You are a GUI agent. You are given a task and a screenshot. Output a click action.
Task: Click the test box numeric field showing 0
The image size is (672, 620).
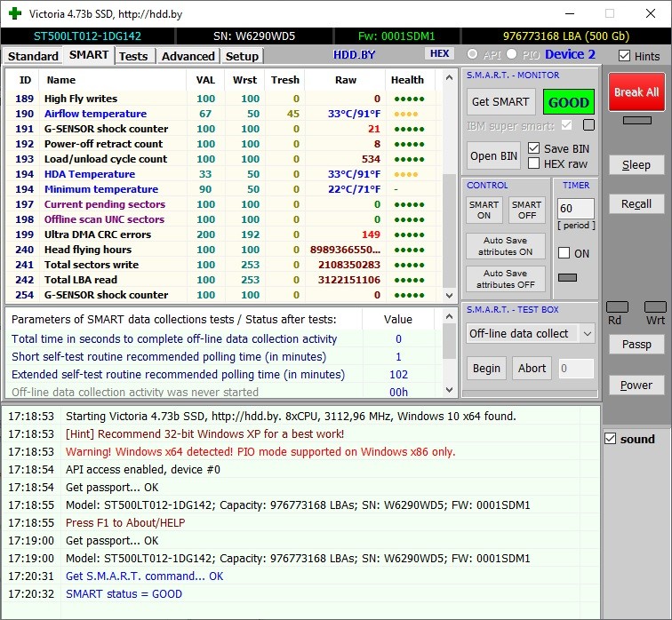coord(576,369)
